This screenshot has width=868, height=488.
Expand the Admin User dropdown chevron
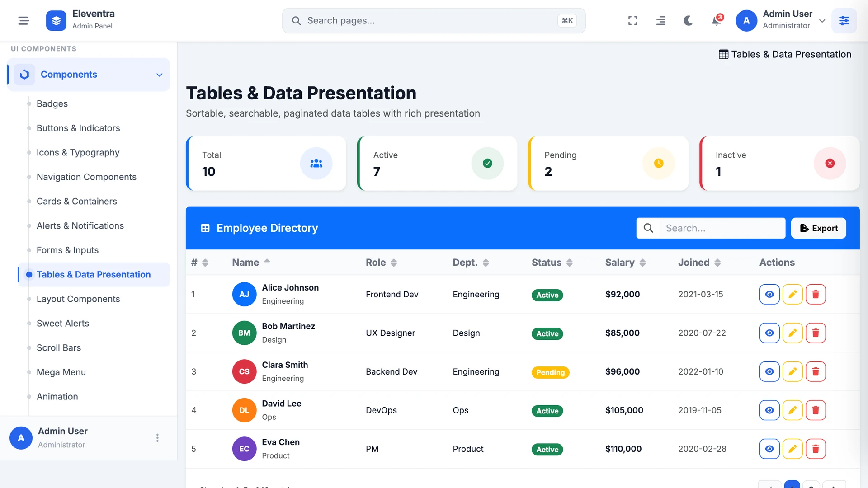tap(822, 21)
